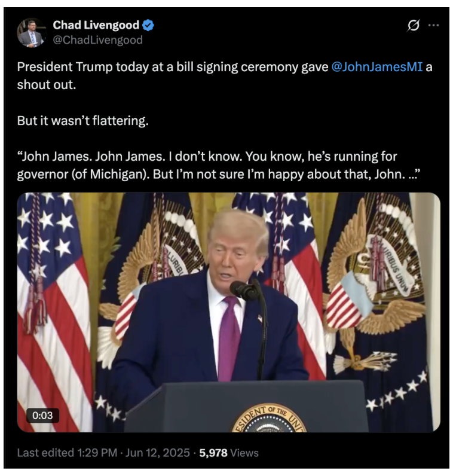Open the three-dot more options menu
The image size is (453, 476).
point(433,26)
